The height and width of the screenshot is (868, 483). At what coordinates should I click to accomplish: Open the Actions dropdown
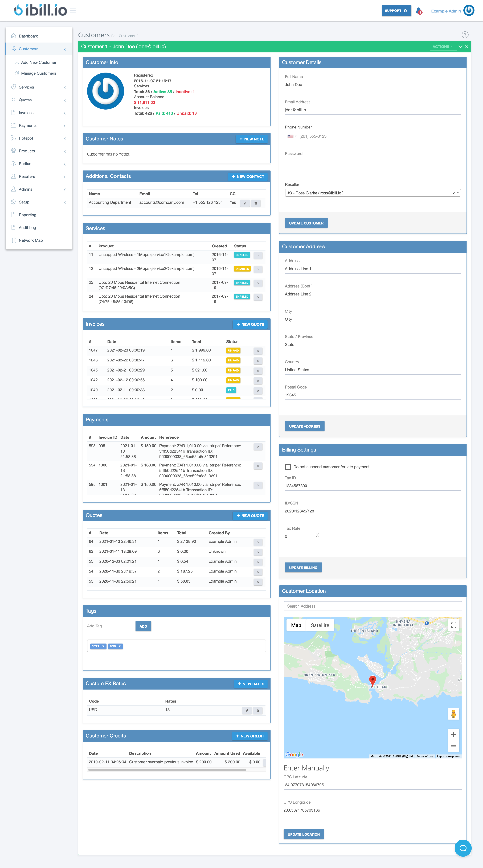(x=443, y=47)
